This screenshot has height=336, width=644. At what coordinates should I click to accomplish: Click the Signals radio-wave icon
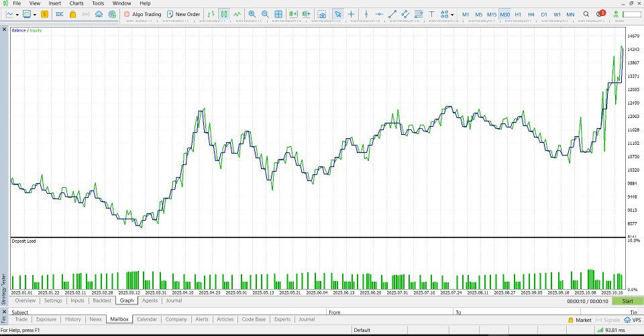point(86,14)
